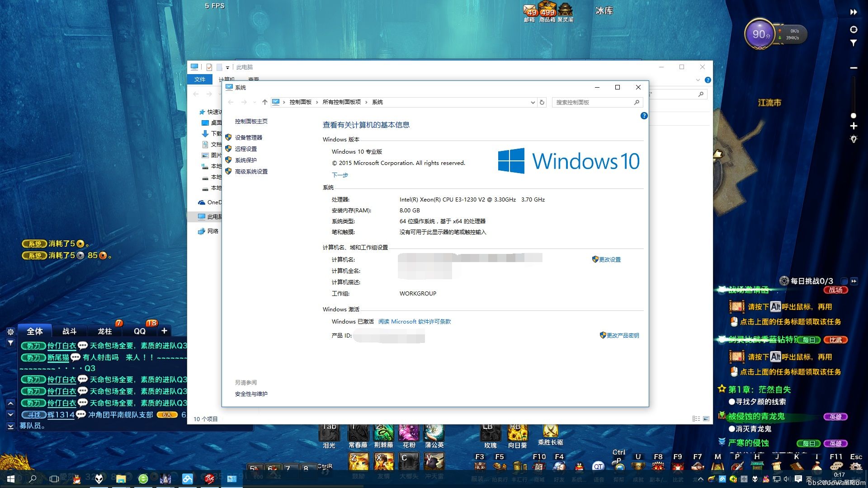Open the 邮箱 mail icon
The height and width of the screenshot is (488, 868).
pos(529,13)
